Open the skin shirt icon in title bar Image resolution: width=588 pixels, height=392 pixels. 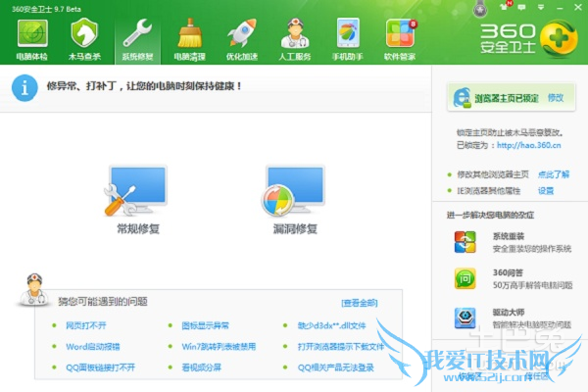click(505, 7)
